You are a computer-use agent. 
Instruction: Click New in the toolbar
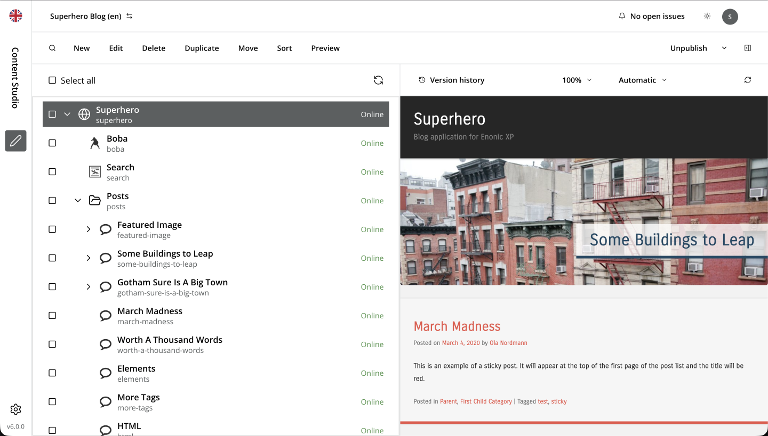[81, 48]
